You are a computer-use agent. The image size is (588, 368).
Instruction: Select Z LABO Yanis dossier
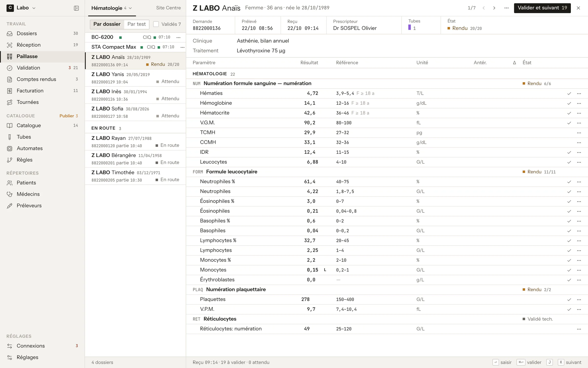(135, 78)
